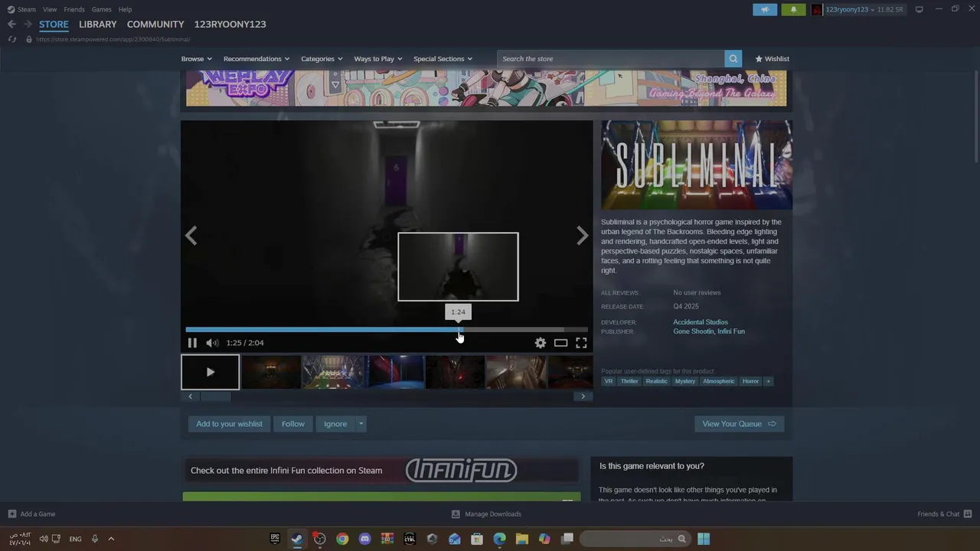Screen dimensions: 980x551
Task: Click the store search magnifier button
Action: click(733, 59)
